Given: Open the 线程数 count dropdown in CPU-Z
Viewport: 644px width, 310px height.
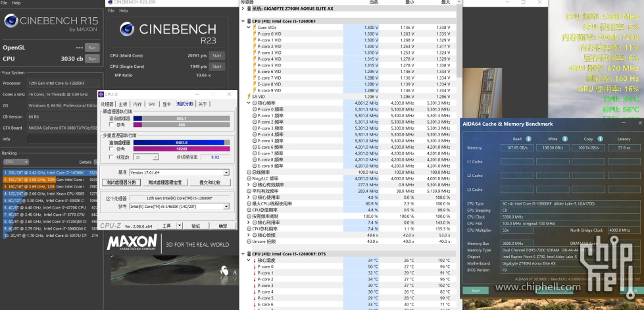Looking at the screenshot, I should coord(156,157).
